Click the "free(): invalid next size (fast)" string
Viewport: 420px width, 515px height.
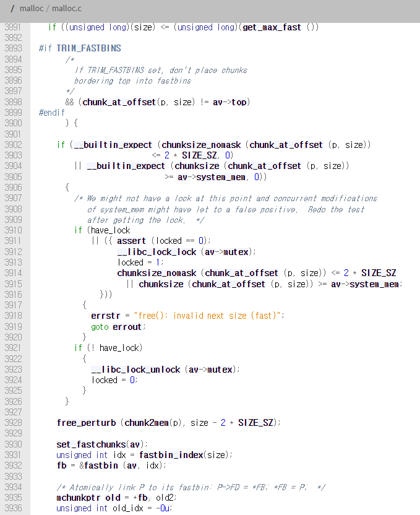[207, 316]
